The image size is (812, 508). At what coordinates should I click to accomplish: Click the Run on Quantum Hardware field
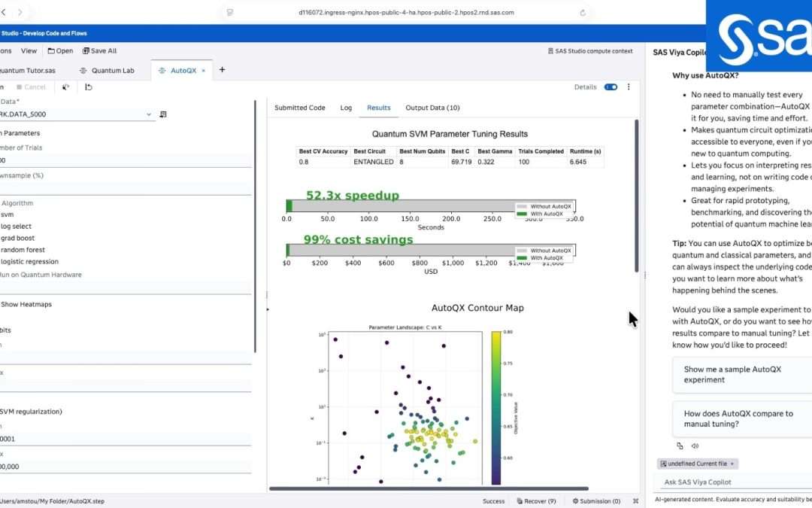pyautogui.click(x=126, y=287)
